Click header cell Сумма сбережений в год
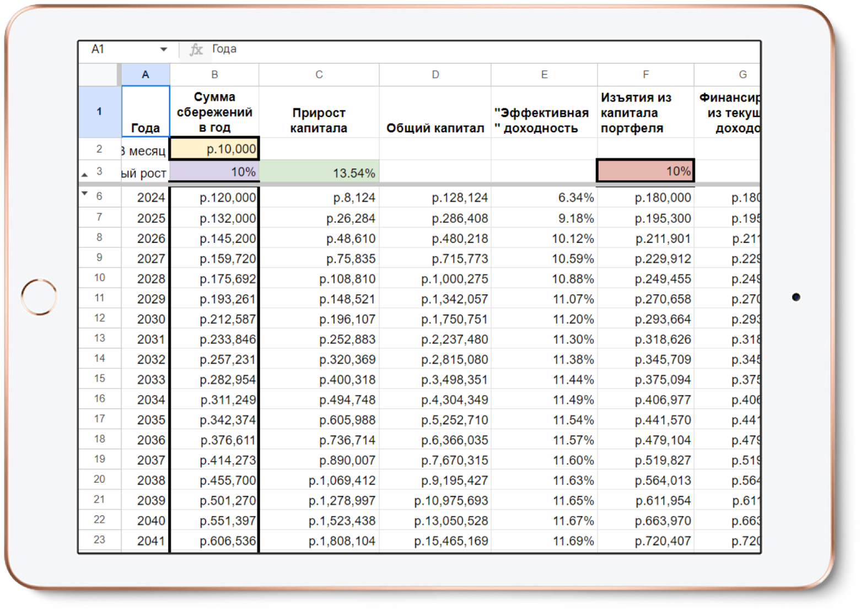Screen dimensions: 866x616 click(214, 112)
